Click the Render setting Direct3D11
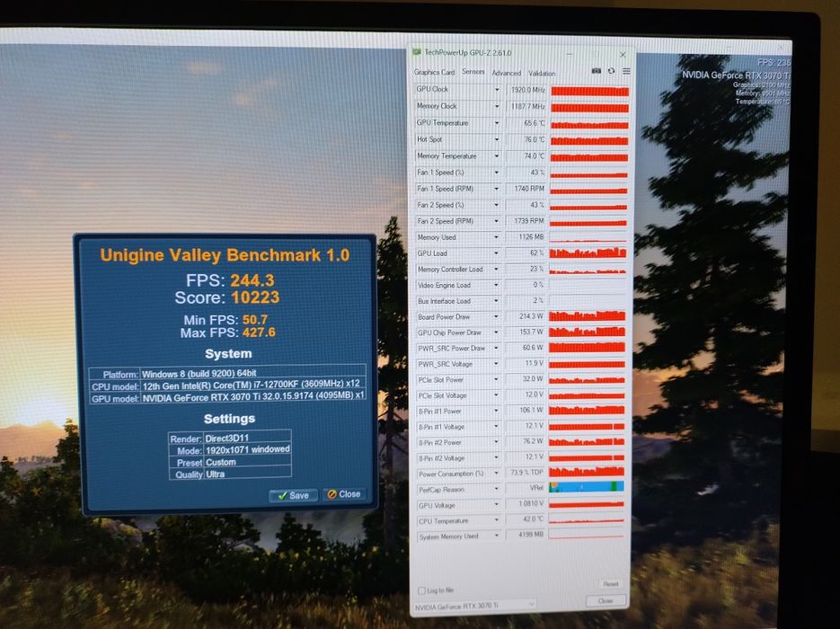The width and height of the screenshot is (840, 629). (x=230, y=439)
